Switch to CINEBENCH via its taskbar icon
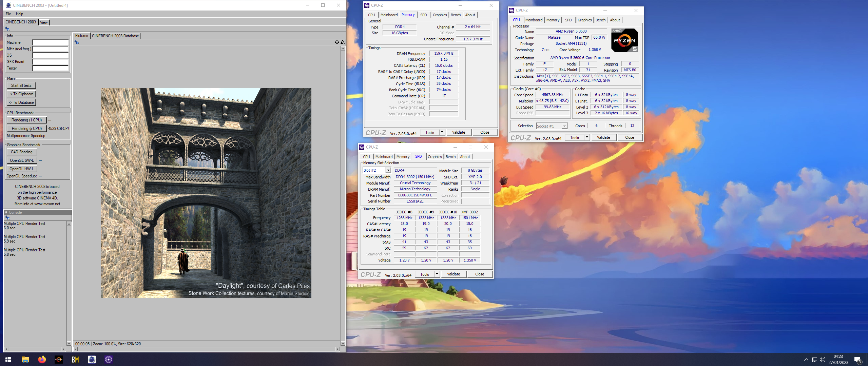Viewport: 868px width, 366px height. (x=92, y=360)
